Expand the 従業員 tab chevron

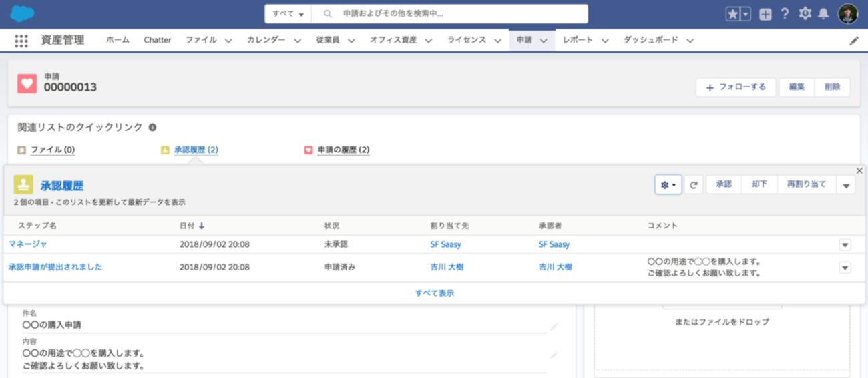[x=351, y=41]
